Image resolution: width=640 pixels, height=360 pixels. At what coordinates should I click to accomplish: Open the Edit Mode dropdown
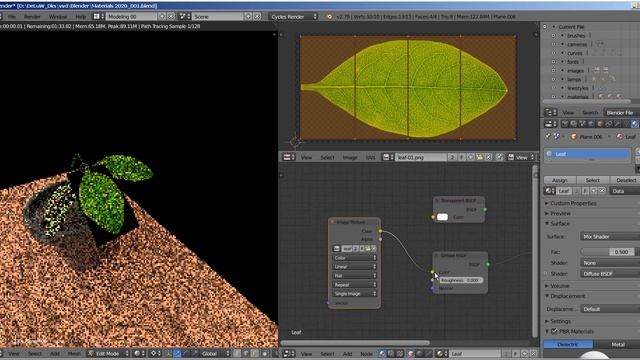(x=108, y=353)
